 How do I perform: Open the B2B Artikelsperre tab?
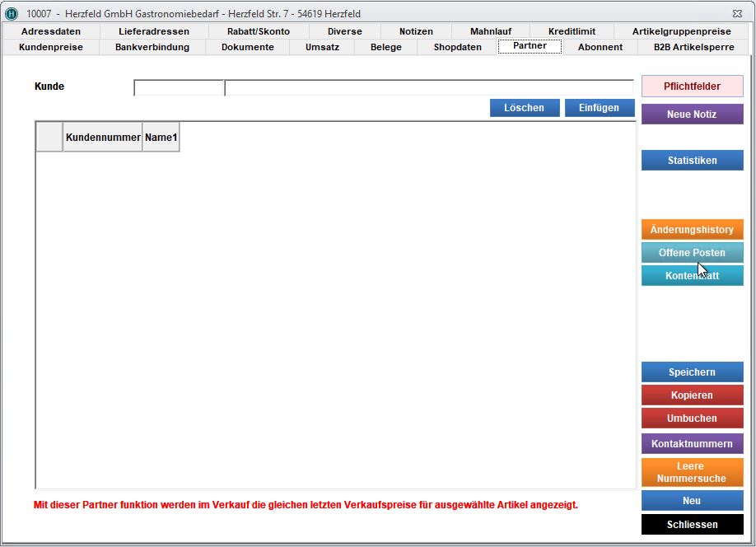(x=692, y=47)
